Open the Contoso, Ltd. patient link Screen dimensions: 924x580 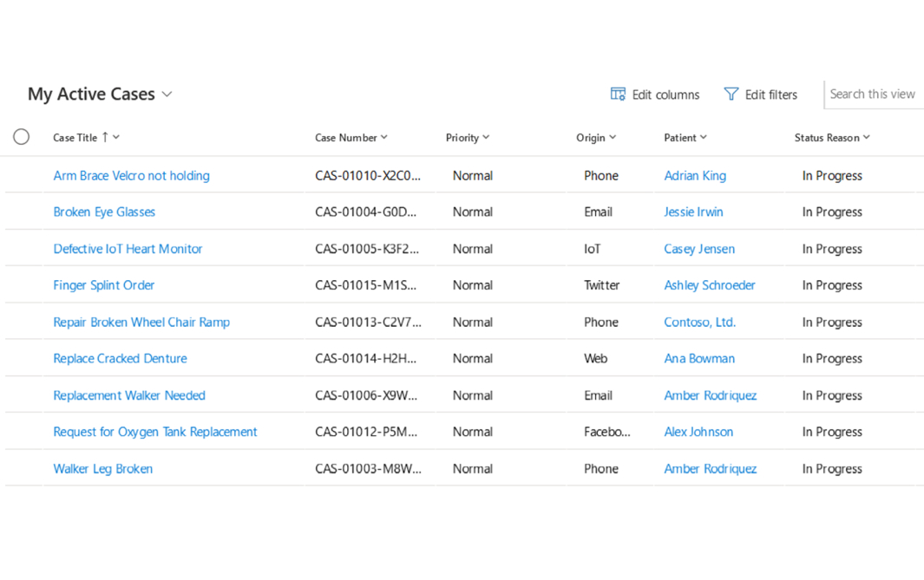pos(699,323)
